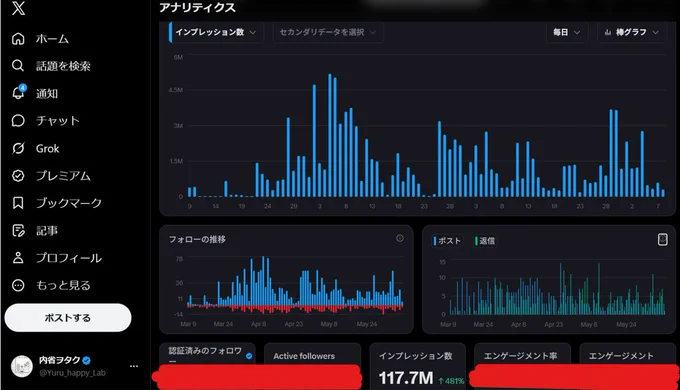680x390 pixels.
Task: Open the bookmark icon
Action: (18, 203)
